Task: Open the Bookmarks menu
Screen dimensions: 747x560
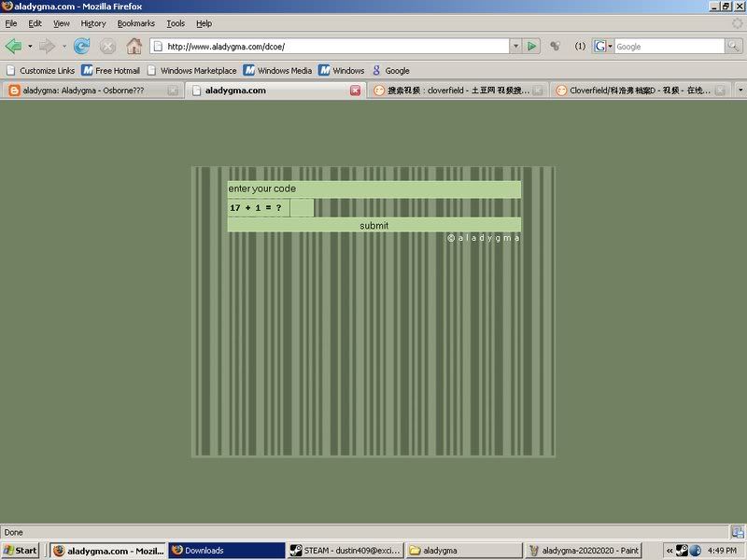Action: (135, 23)
